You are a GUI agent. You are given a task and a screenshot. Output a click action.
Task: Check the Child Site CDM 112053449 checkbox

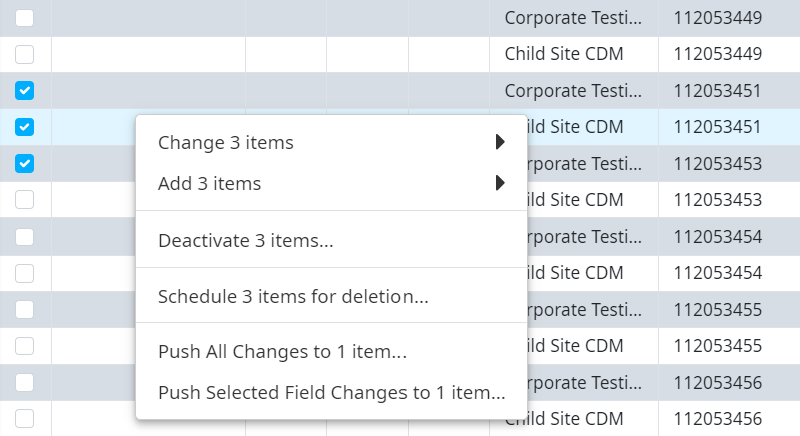click(x=25, y=54)
